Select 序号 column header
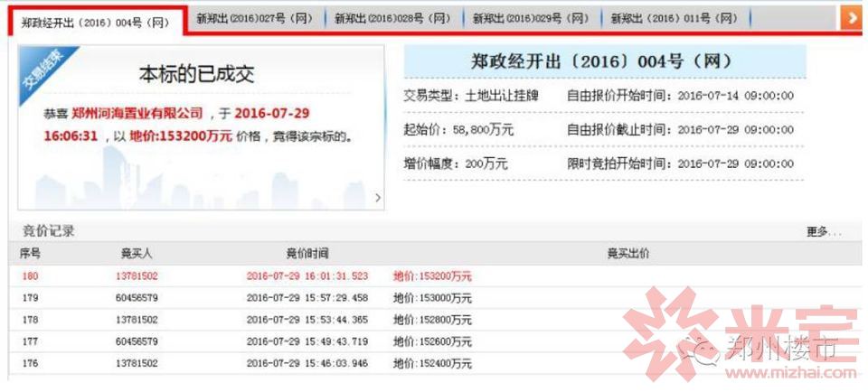868x392 pixels. 30,254
